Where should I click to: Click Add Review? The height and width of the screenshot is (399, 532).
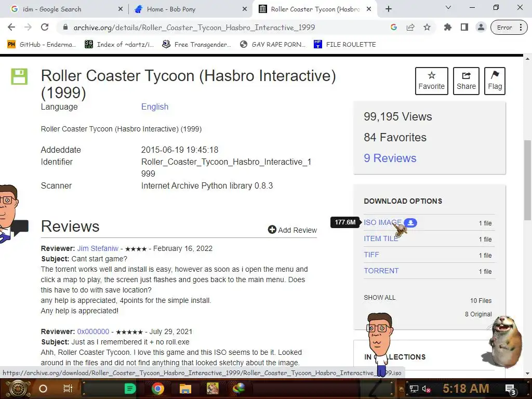pos(292,230)
